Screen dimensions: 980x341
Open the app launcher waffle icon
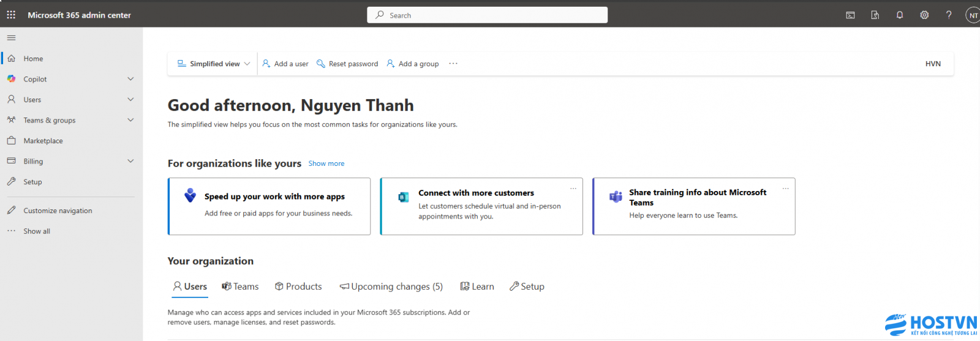(11, 15)
